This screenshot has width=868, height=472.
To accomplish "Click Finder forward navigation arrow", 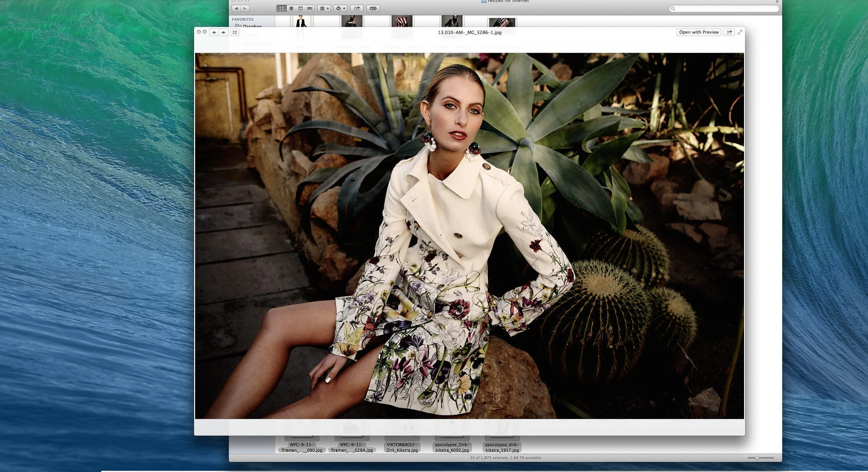I will (x=245, y=9).
